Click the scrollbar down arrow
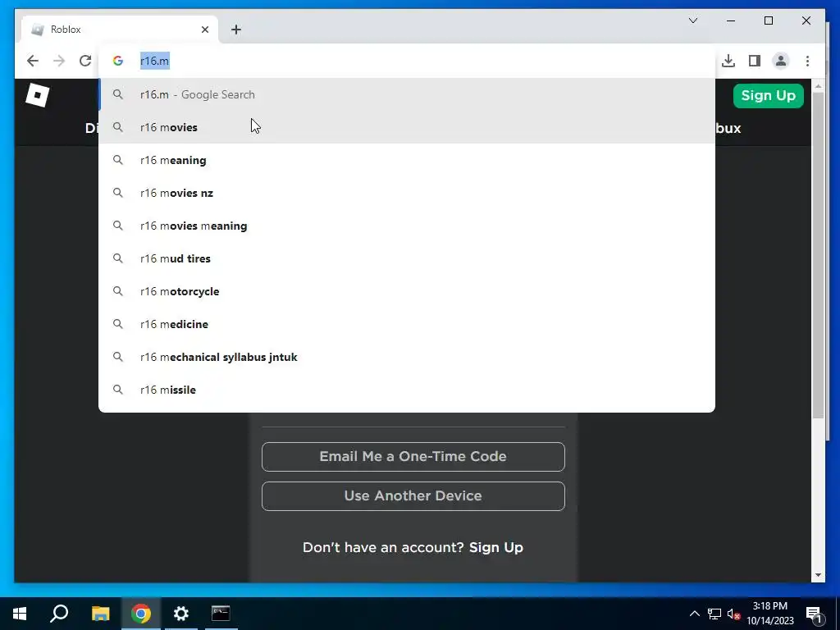Screen dimensions: 840x630 (818, 575)
